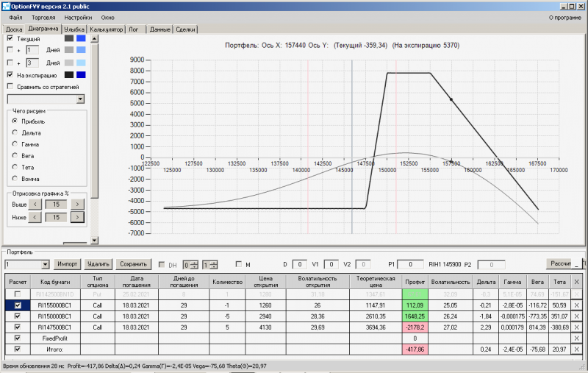Switch to the Улыбка tab

pos(74,29)
